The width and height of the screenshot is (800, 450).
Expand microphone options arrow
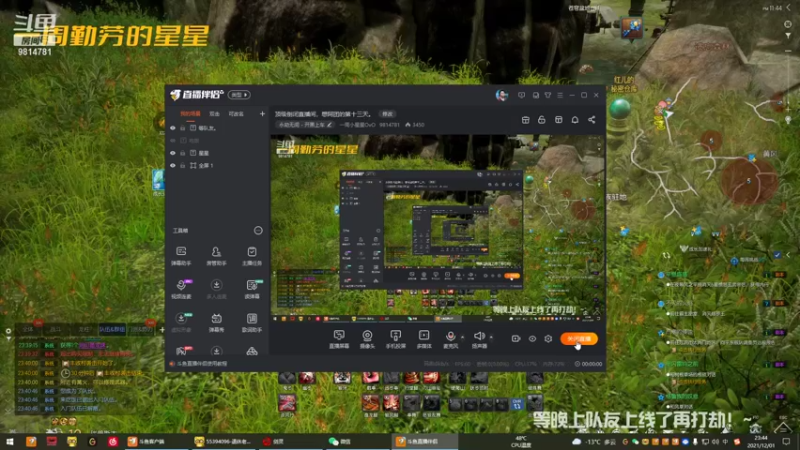tap(463, 337)
